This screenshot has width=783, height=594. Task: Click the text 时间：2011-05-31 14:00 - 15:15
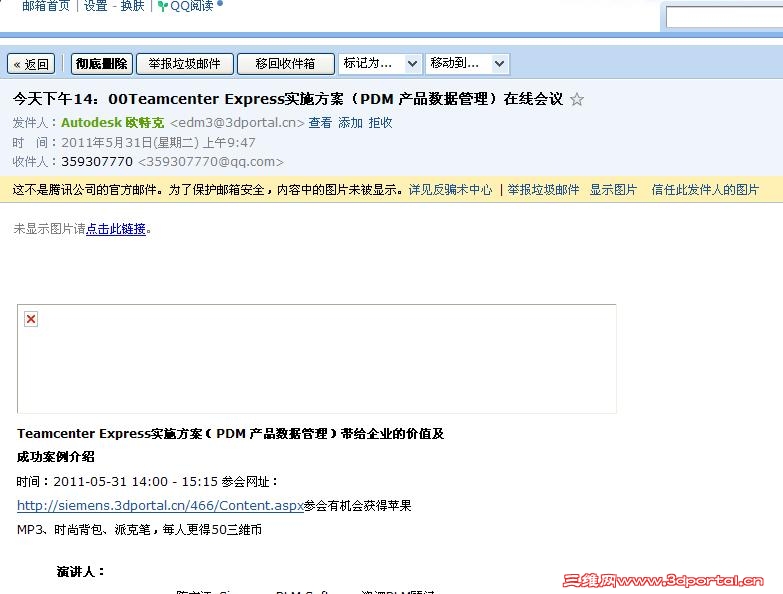click(117, 482)
